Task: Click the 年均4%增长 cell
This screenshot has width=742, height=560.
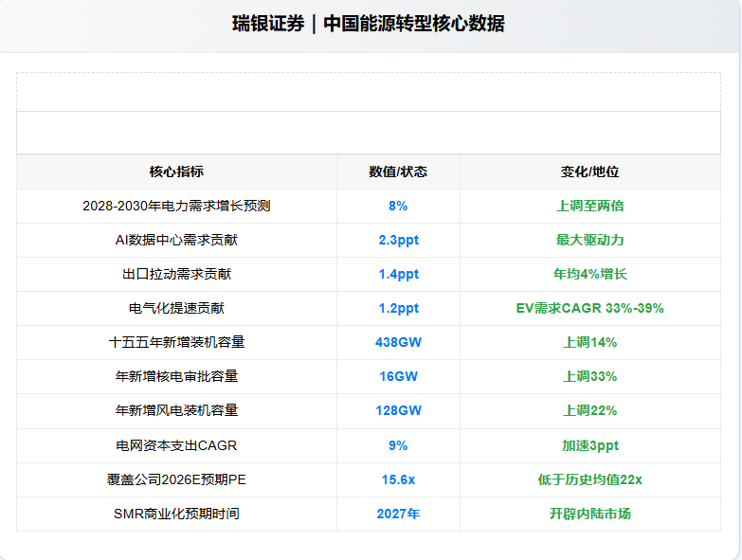Action: (x=590, y=275)
